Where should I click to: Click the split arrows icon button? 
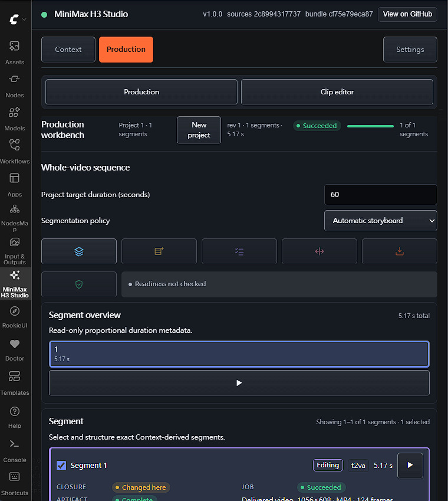pos(319,251)
